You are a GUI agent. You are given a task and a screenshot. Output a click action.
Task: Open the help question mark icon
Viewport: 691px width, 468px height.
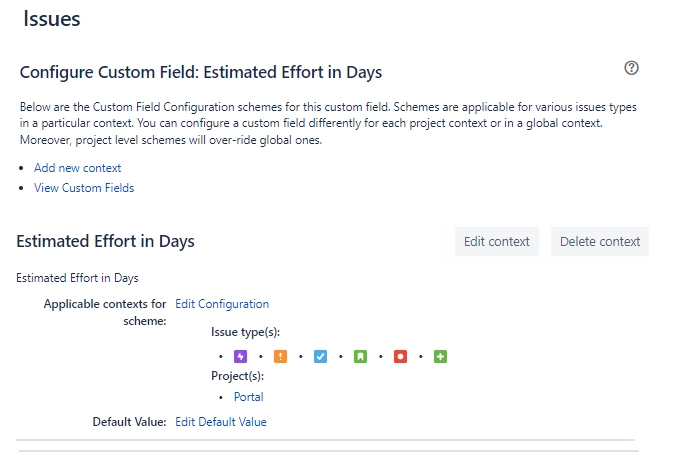[631, 68]
